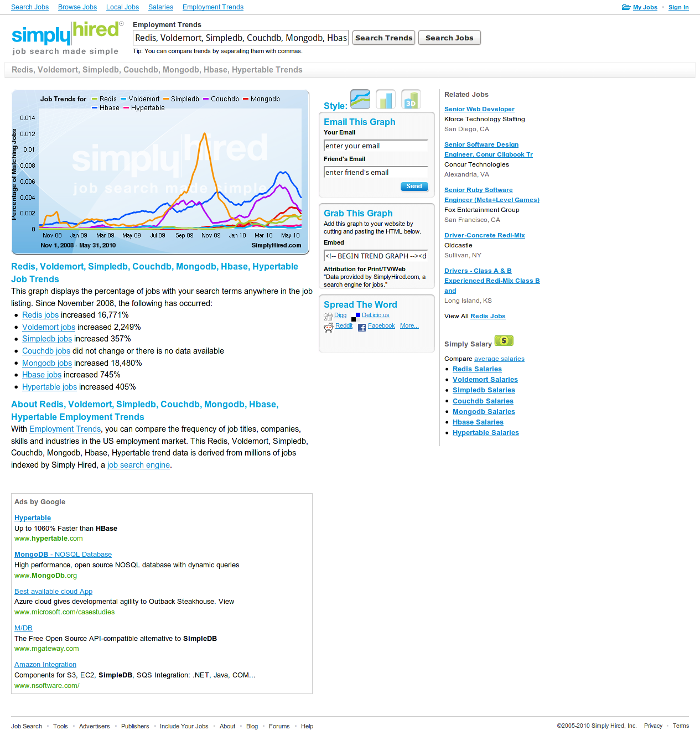Open Senior Web Developer job listing
This screenshot has width=700, height=735.
pos(479,109)
